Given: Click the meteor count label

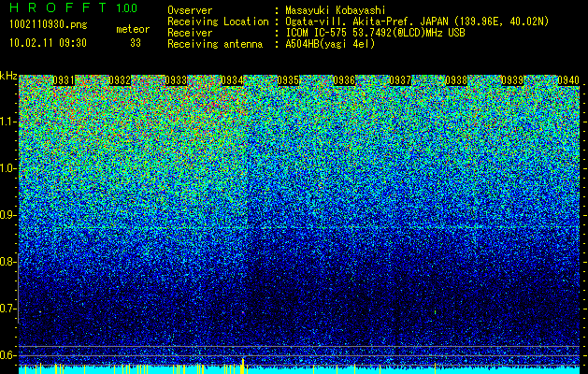Looking at the screenshot, I should [x=133, y=29].
